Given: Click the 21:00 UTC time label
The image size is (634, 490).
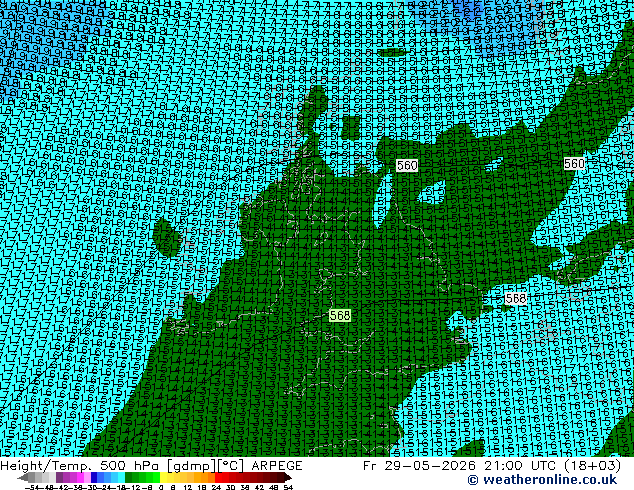Looking at the screenshot, I should (x=522, y=466).
